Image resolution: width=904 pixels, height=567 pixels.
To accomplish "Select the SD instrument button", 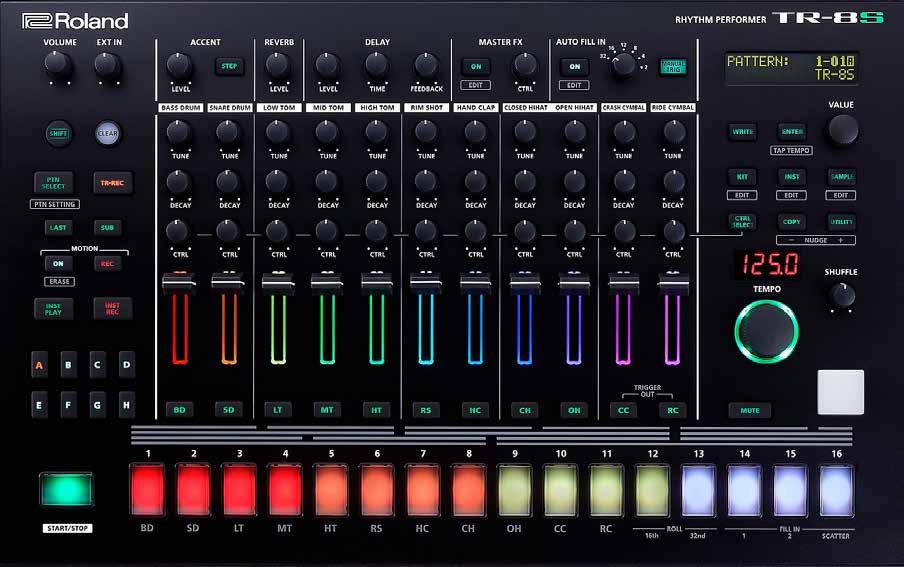I will (228, 410).
